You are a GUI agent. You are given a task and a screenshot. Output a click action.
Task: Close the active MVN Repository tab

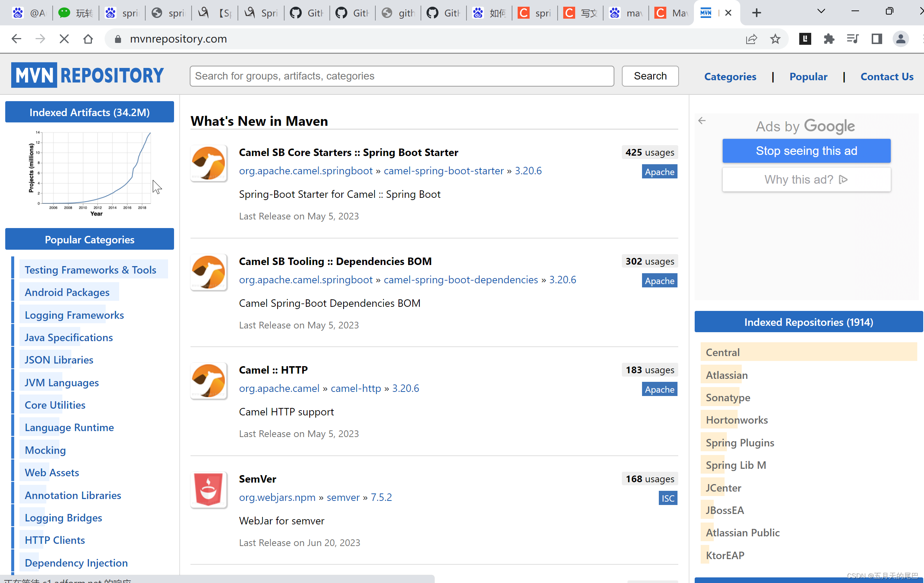pos(728,13)
